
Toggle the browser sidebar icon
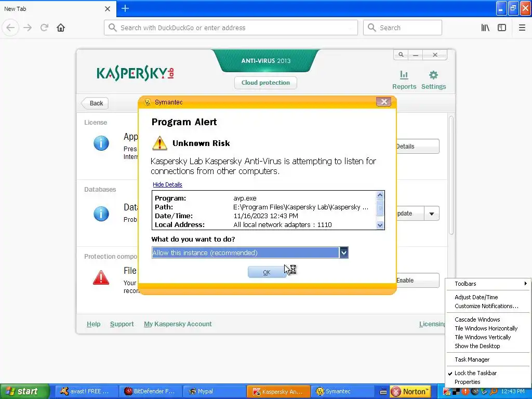point(502,28)
